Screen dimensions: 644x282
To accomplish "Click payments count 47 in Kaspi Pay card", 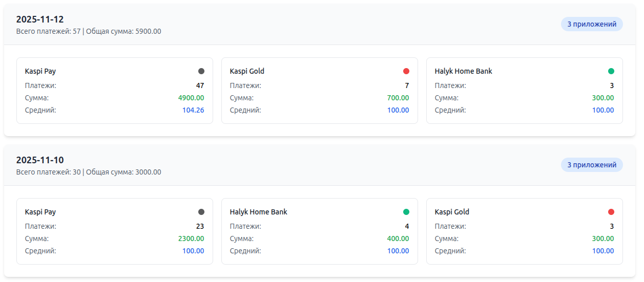I will (x=200, y=85).
